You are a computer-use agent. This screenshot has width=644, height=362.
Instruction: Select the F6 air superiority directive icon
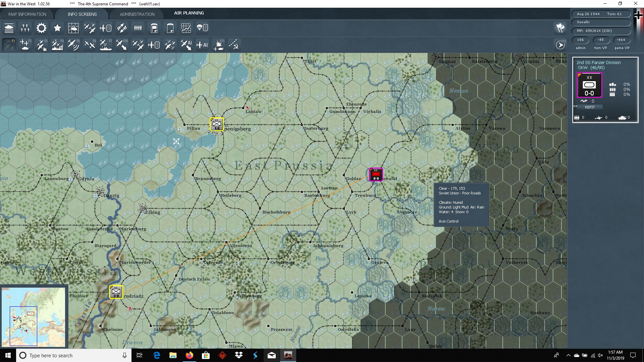click(x=90, y=45)
